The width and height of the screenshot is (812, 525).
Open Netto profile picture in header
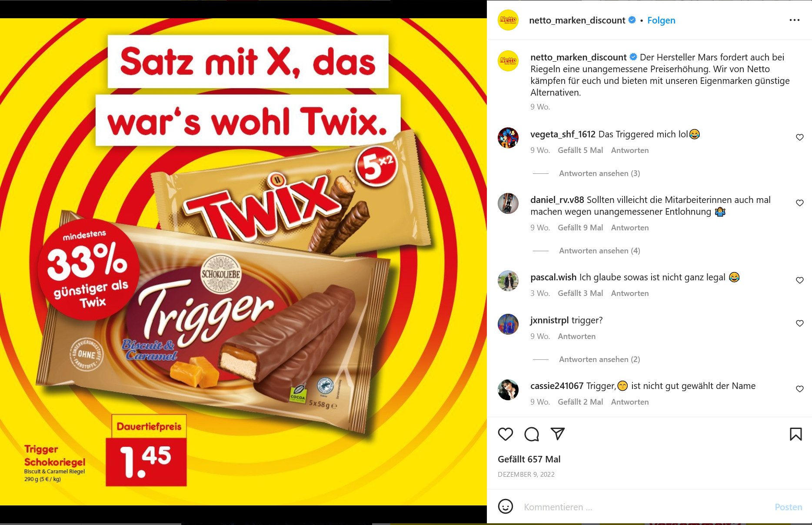click(x=508, y=20)
